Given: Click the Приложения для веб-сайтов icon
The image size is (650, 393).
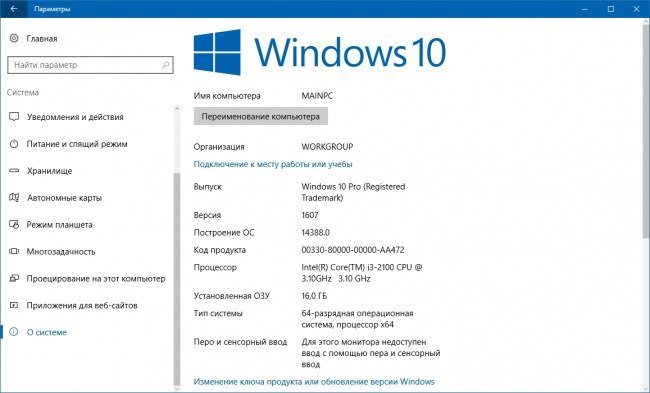Looking at the screenshot, I should coord(14,305).
